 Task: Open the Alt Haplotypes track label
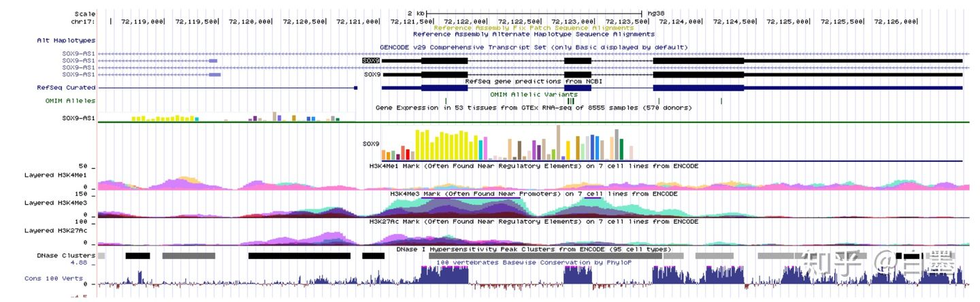(x=66, y=40)
